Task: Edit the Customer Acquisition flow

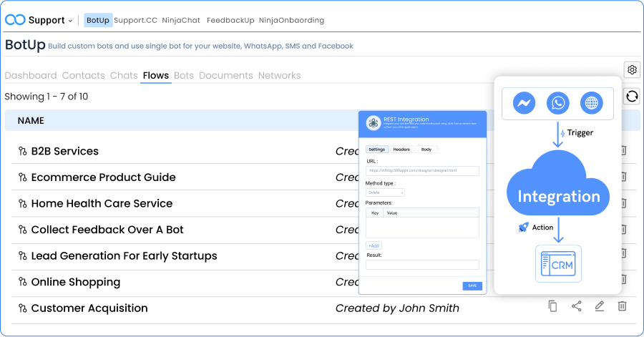Action: tap(599, 306)
